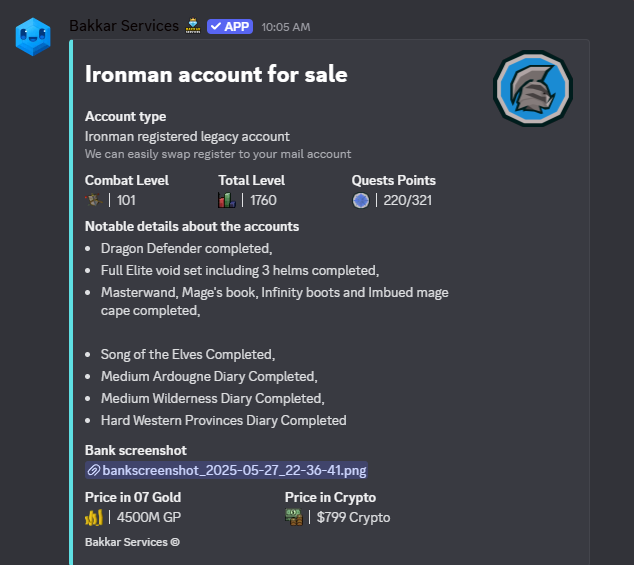The image size is (634, 565).
Task: Click the Bakkar Services © footer text
Action: pos(132,542)
